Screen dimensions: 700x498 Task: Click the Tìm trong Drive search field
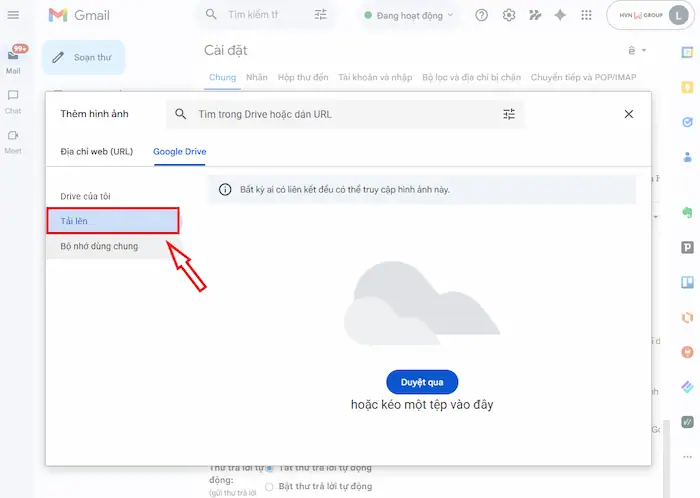340,114
